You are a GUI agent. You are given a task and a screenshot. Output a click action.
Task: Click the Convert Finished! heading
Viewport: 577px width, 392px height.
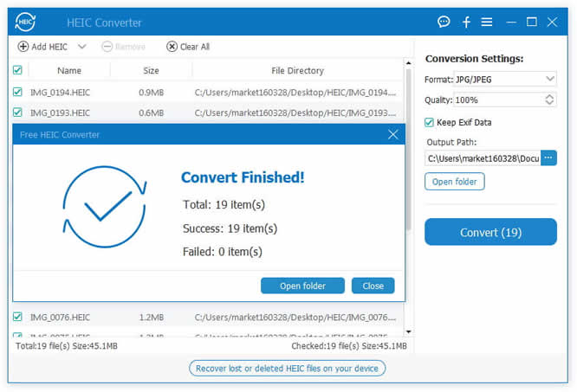[243, 177]
